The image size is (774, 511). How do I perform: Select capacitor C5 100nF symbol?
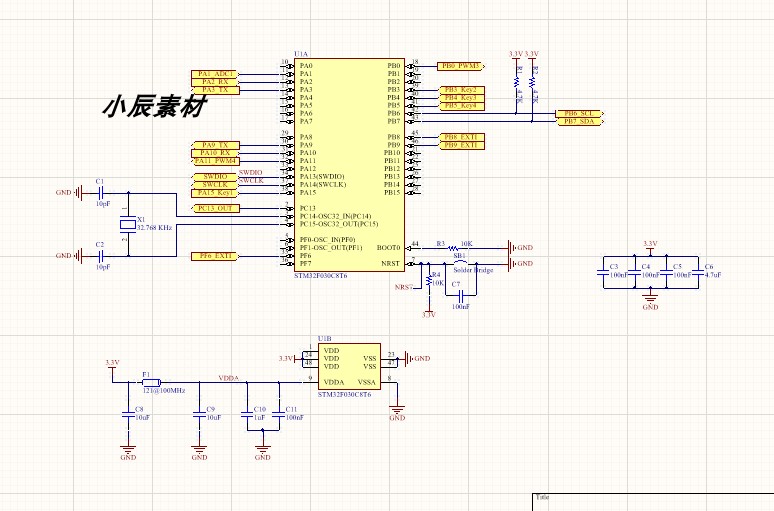[666, 272]
